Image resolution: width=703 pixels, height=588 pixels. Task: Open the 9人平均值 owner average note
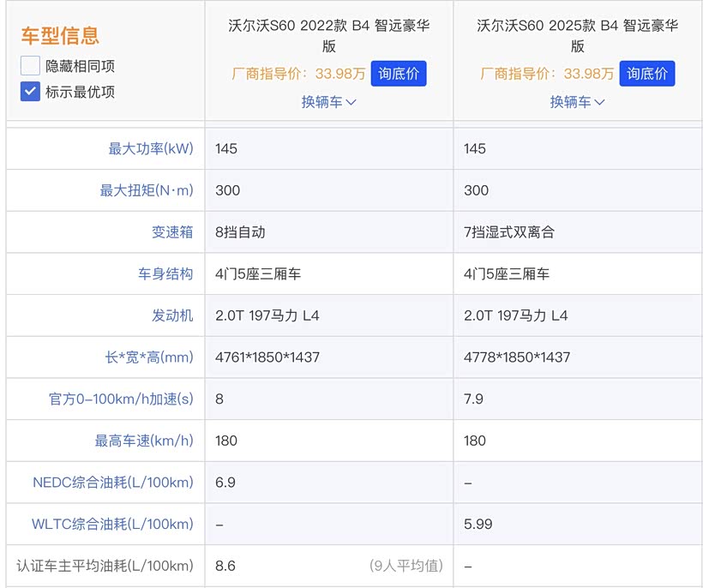[406, 566]
